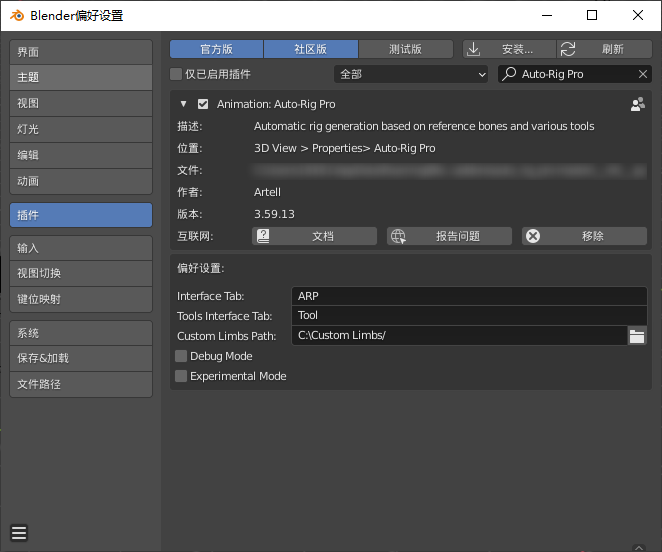Click the 报告问题 report issue button
Image resolution: width=662 pixels, height=552 pixels.
pyautogui.click(x=449, y=236)
